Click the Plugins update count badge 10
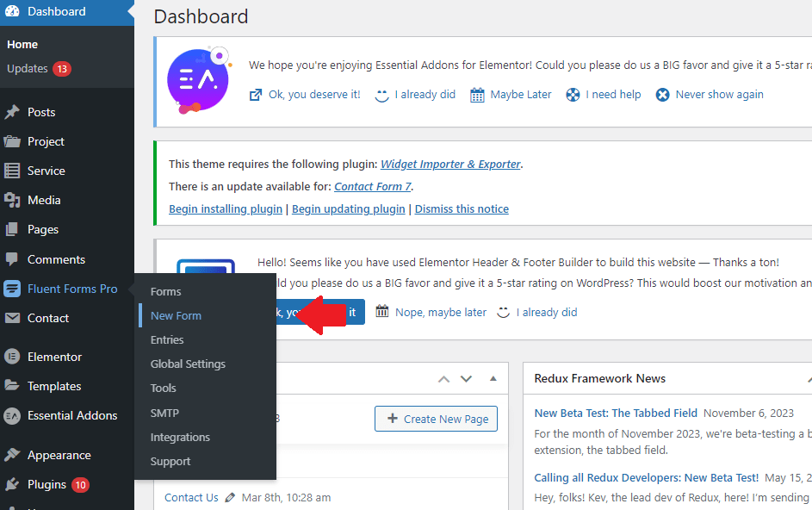The image size is (812, 510). coord(80,485)
